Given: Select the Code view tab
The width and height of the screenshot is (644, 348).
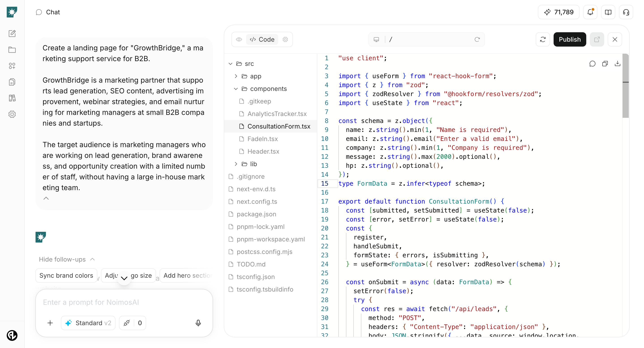Looking at the screenshot, I should tap(262, 40).
